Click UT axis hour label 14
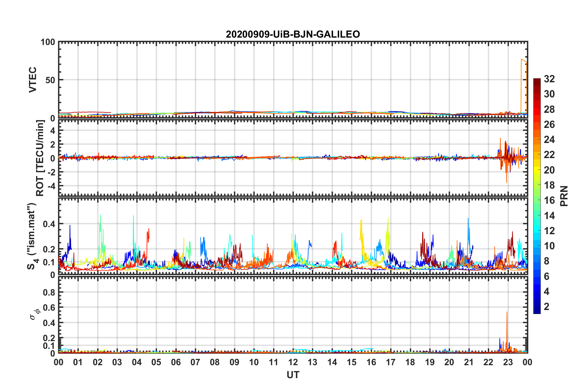Viewport: 586px width, 392px height. coord(332,362)
